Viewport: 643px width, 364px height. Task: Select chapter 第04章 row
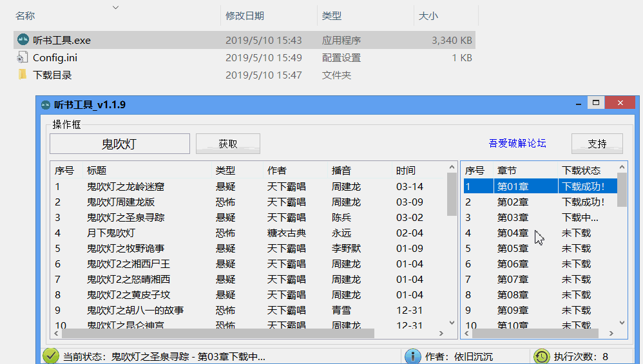click(540, 233)
